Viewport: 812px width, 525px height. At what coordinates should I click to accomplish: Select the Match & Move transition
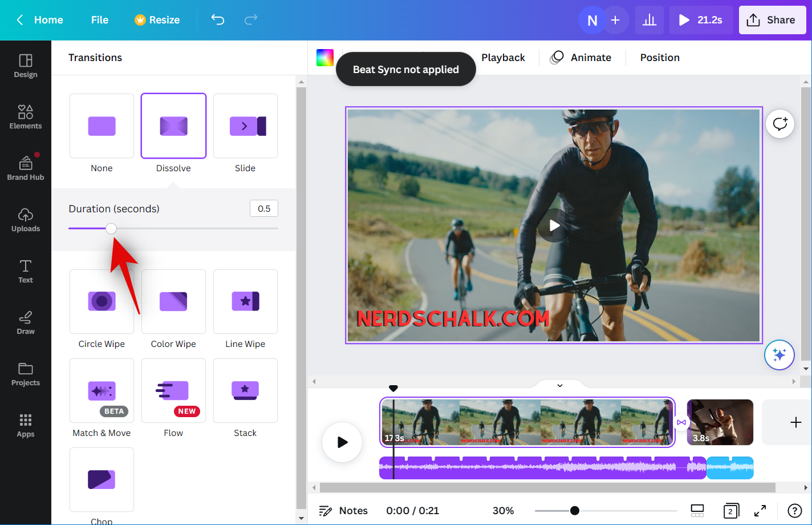(101, 391)
